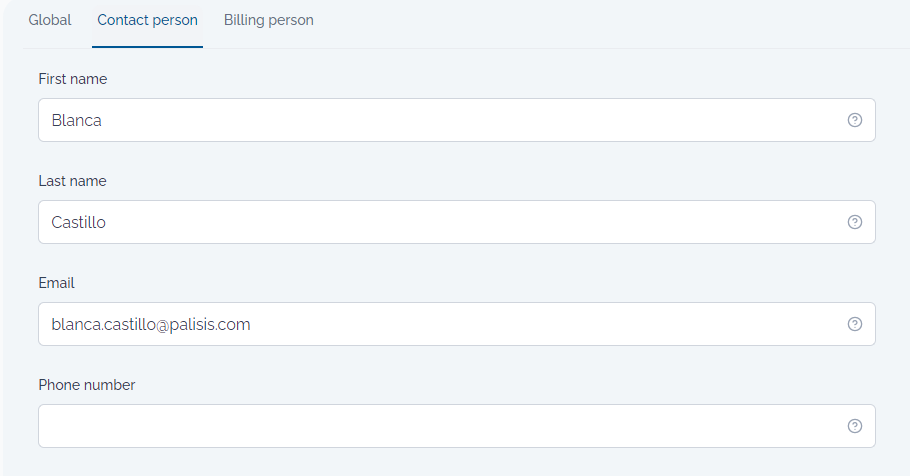The height and width of the screenshot is (476, 910).
Task: Place cursor on the 'Castillo' text
Action: coord(78,222)
